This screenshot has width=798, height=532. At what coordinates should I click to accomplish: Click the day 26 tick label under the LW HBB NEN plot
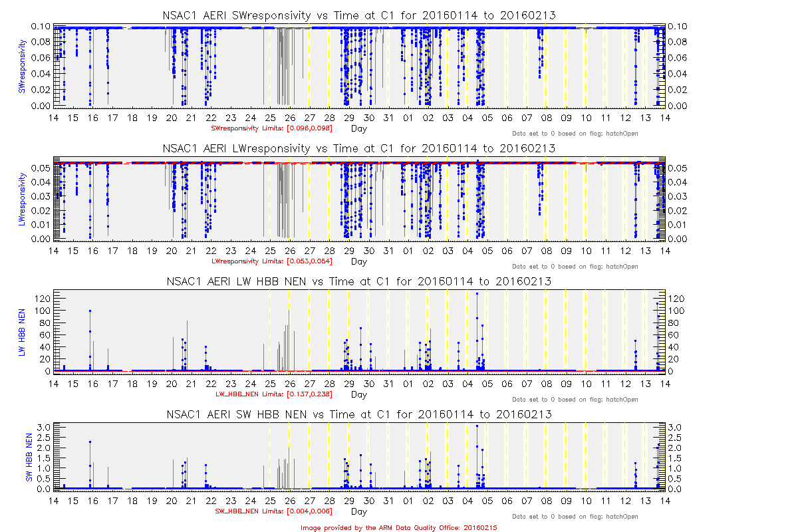[x=290, y=384]
